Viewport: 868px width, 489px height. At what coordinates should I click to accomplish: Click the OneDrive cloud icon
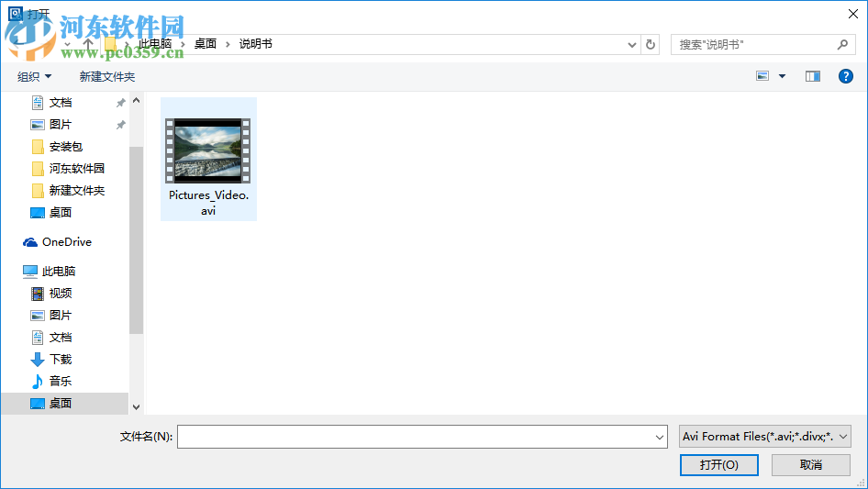pyautogui.click(x=30, y=242)
